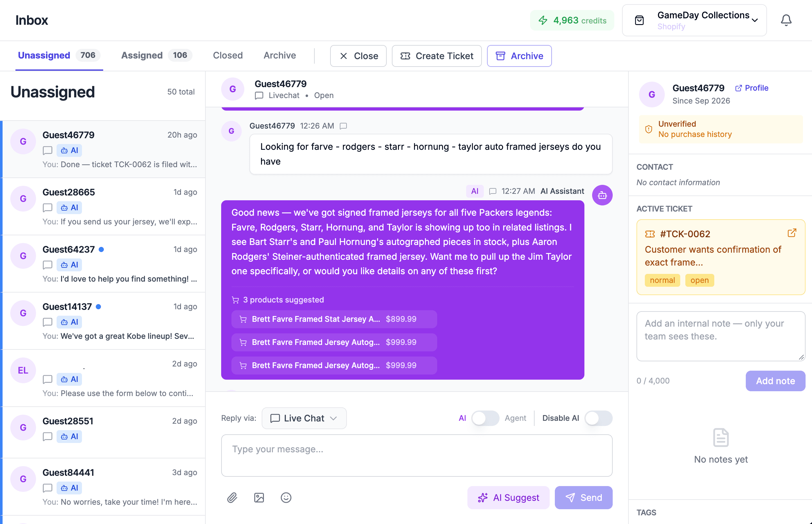Click the Close conversation button

(x=358, y=56)
